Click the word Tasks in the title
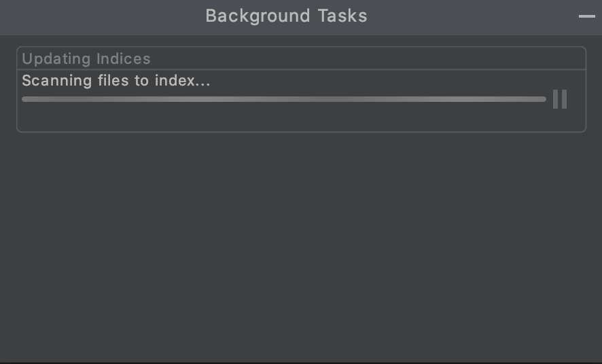Image resolution: width=602 pixels, height=364 pixels. [x=342, y=16]
